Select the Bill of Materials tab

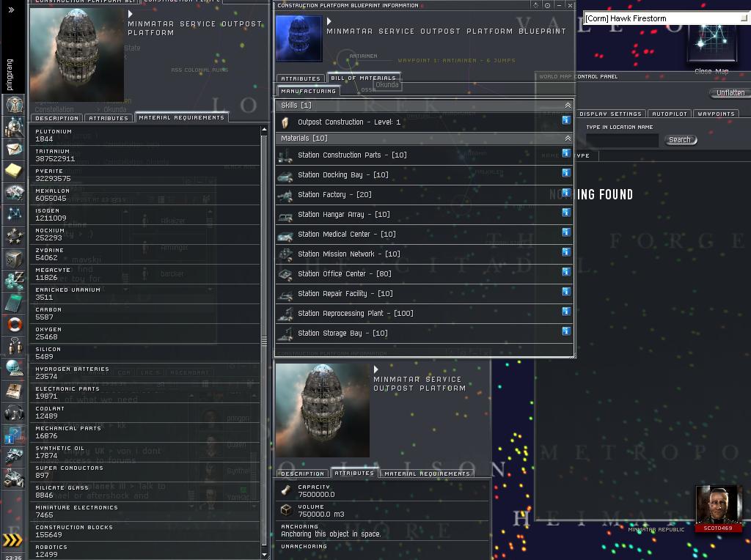[x=364, y=78]
